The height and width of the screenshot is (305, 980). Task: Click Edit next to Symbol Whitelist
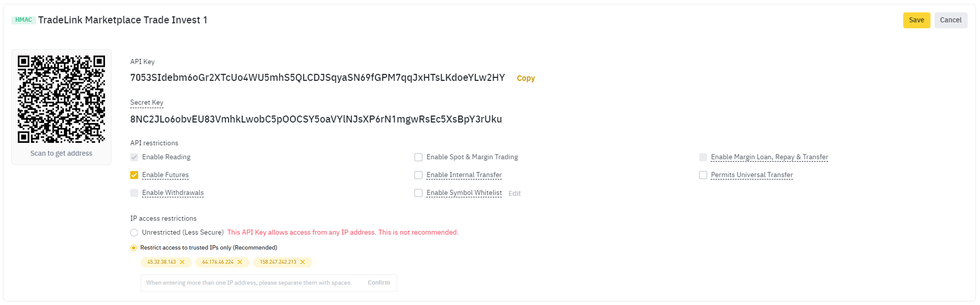[515, 193]
